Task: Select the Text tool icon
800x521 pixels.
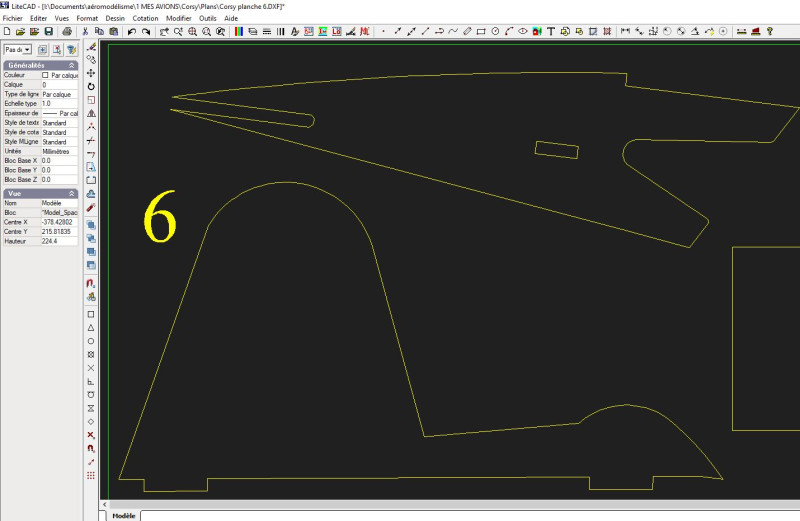Action: click(x=551, y=32)
